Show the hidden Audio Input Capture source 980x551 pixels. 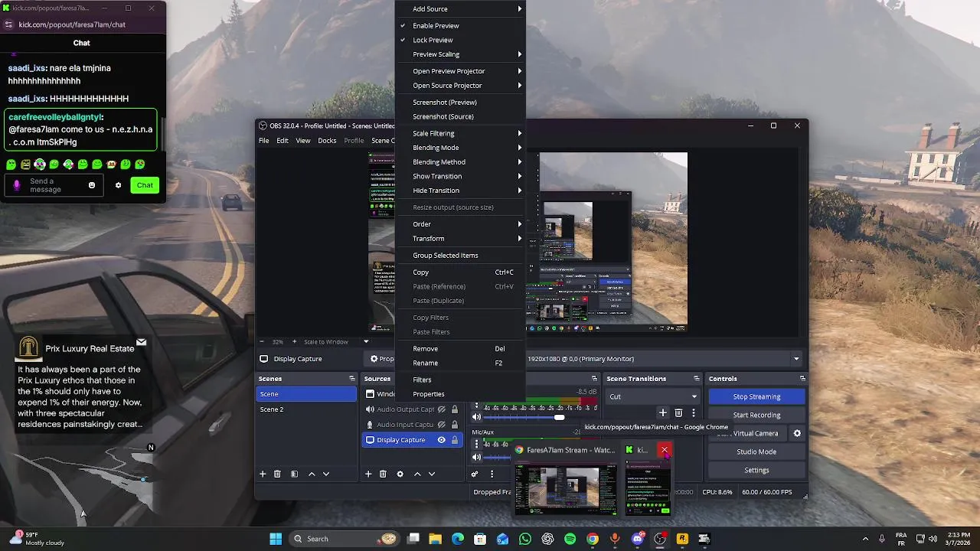(441, 425)
